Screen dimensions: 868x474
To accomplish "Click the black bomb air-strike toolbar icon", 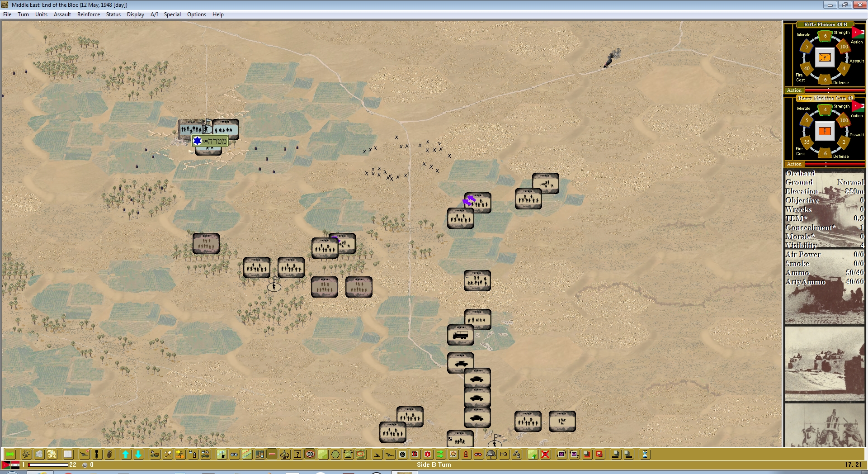I will pos(96,454).
